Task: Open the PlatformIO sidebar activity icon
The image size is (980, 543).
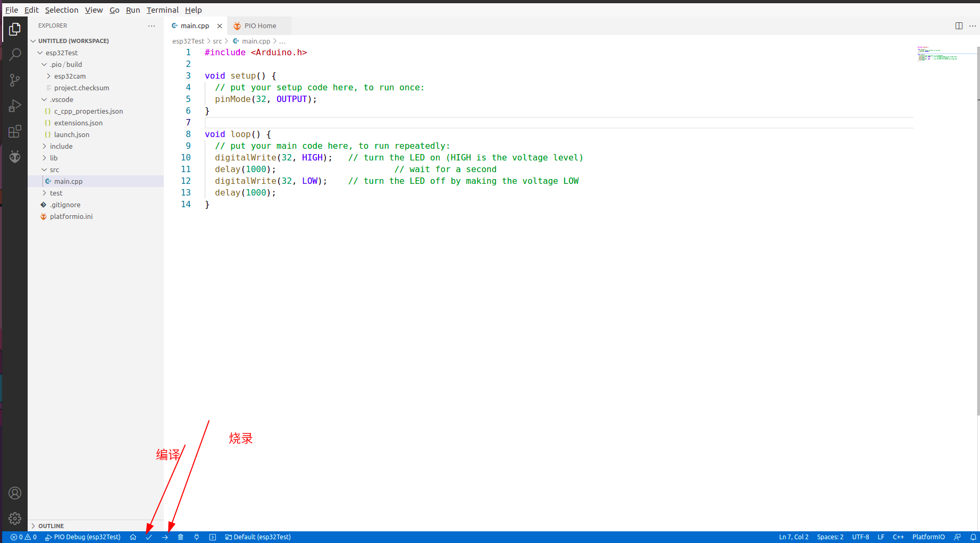Action: tap(15, 157)
